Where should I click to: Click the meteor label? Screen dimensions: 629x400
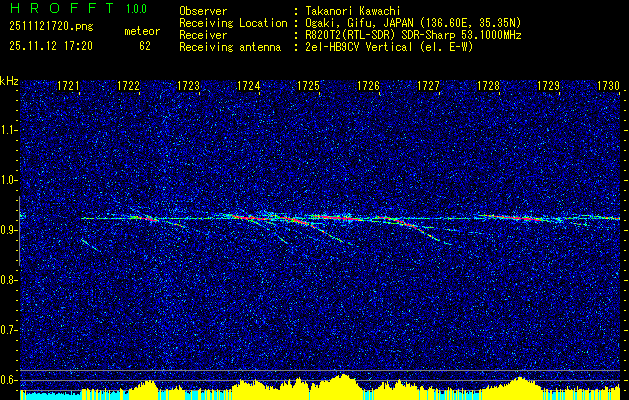click(x=142, y=31)
